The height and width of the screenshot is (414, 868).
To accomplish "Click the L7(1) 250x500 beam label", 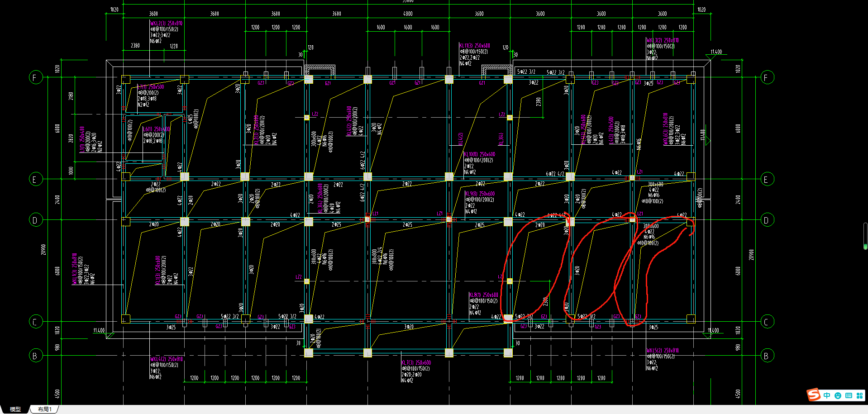I will 151,87.
